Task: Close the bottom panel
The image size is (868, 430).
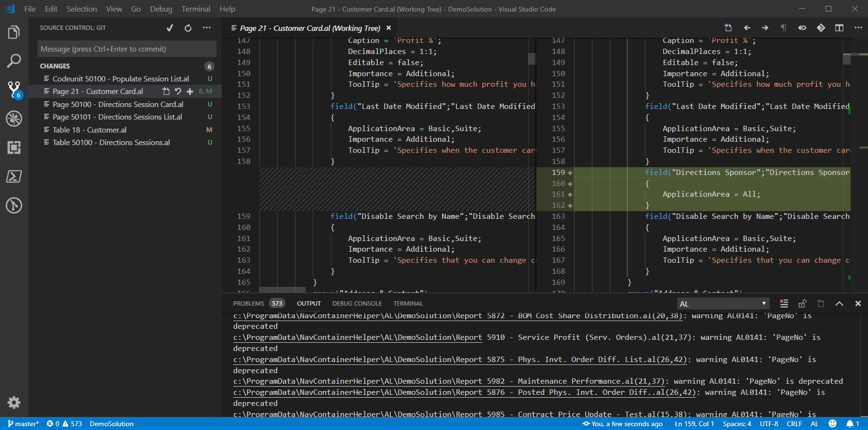Action: 858,304
